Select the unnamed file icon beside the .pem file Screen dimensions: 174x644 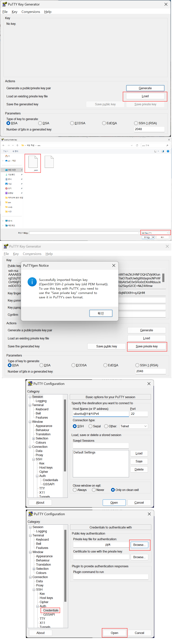click(x=49, y=162)
